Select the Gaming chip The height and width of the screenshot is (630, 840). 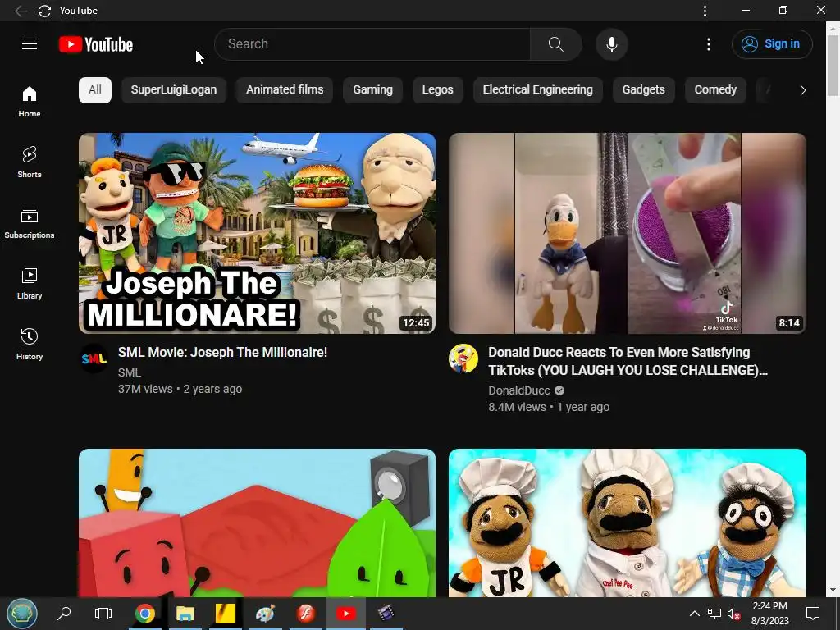pyautogui.click(x=373, y=90)
